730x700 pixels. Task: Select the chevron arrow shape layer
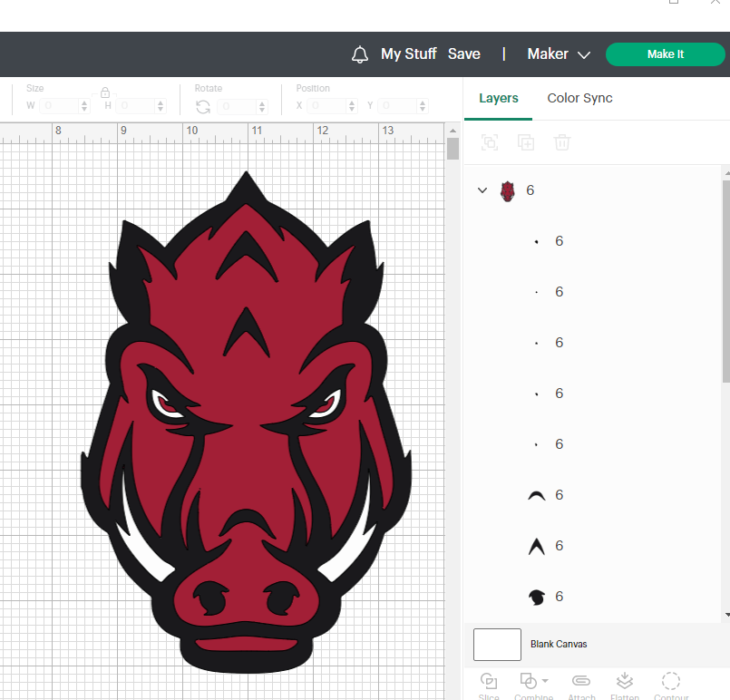(x=536, y=546)
